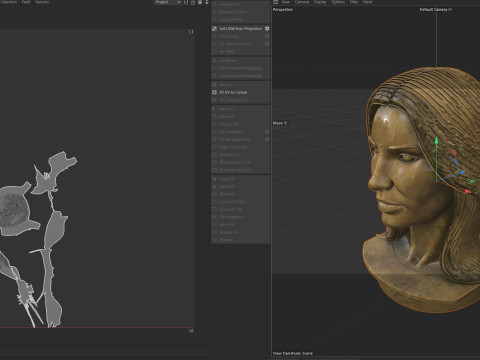Viewport: 480px width, 360px height.
Task: Open options icon next to UV Unwrap
Action: pyautogui.click(x=267, y=36)
